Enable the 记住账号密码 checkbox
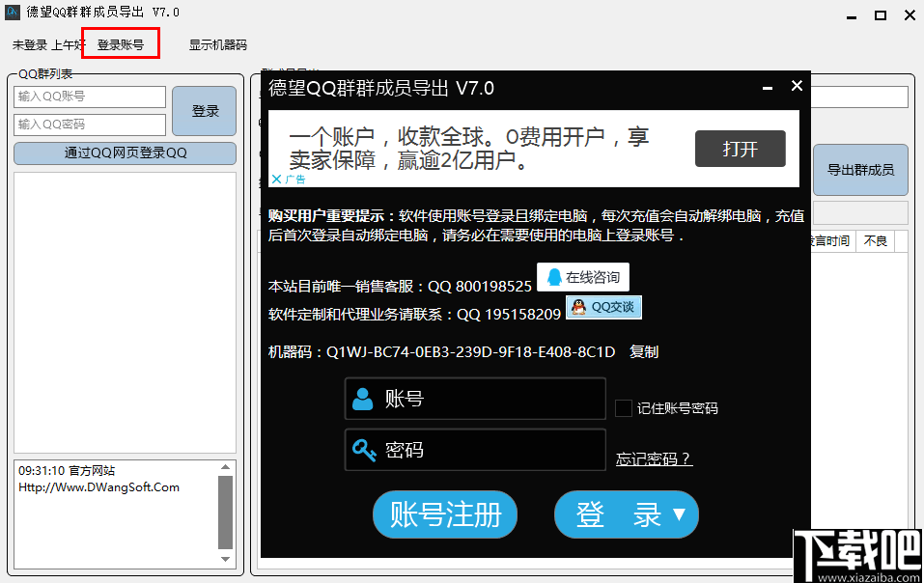The image size is (924, 583). point(623,407)
